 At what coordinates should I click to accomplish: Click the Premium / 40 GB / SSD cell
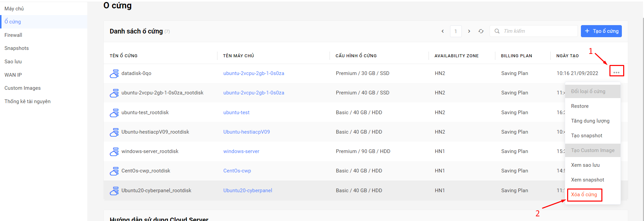[x=363, y=93]
